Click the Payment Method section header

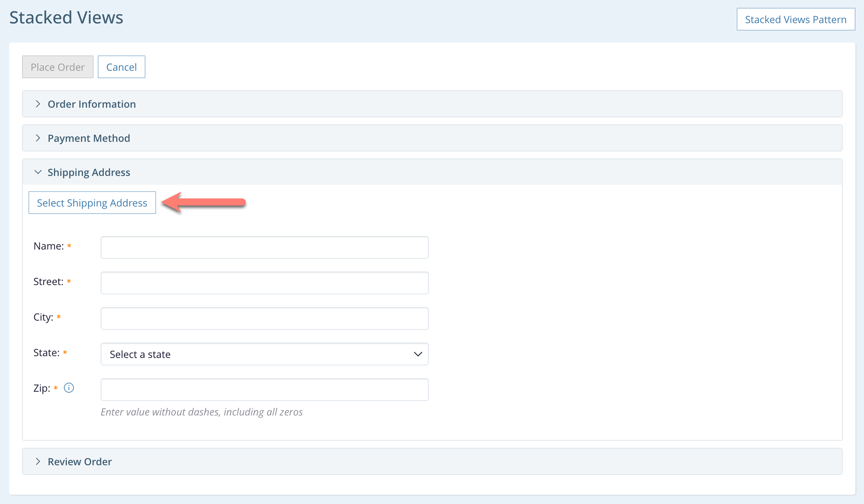(x=89, y=138)
